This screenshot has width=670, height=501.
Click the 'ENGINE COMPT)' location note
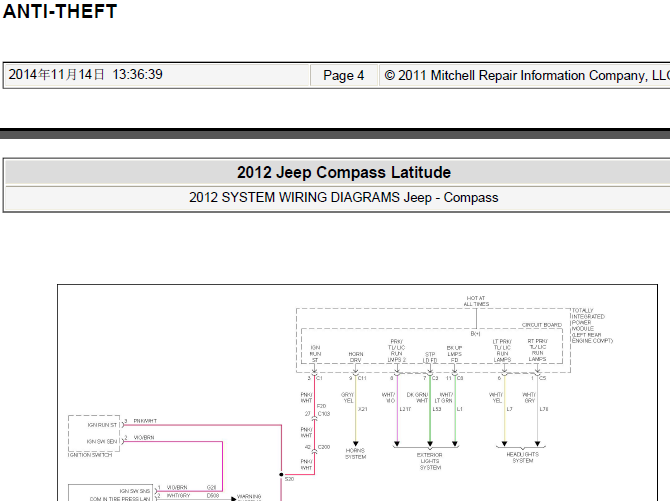(x=592, y=341)
